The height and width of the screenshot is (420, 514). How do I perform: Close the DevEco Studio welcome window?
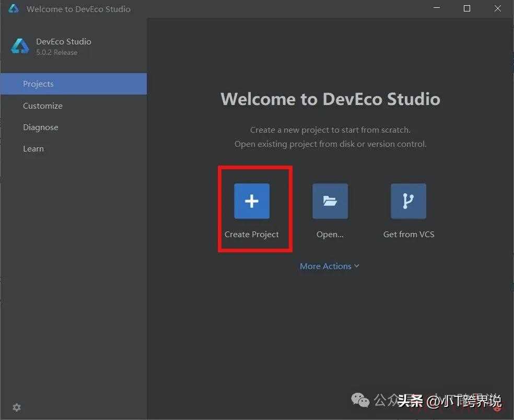pyautogui.click(x=498, y=8)
